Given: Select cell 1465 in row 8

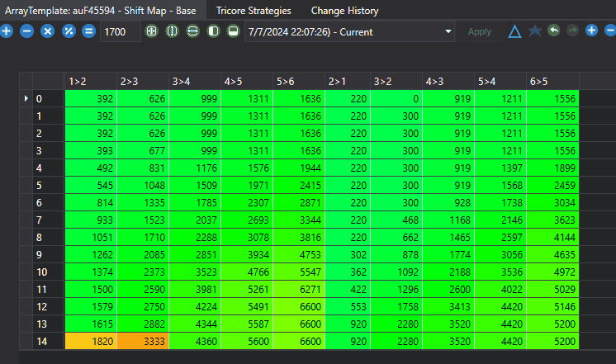Looking at the screenshot, I should [448, 237].
